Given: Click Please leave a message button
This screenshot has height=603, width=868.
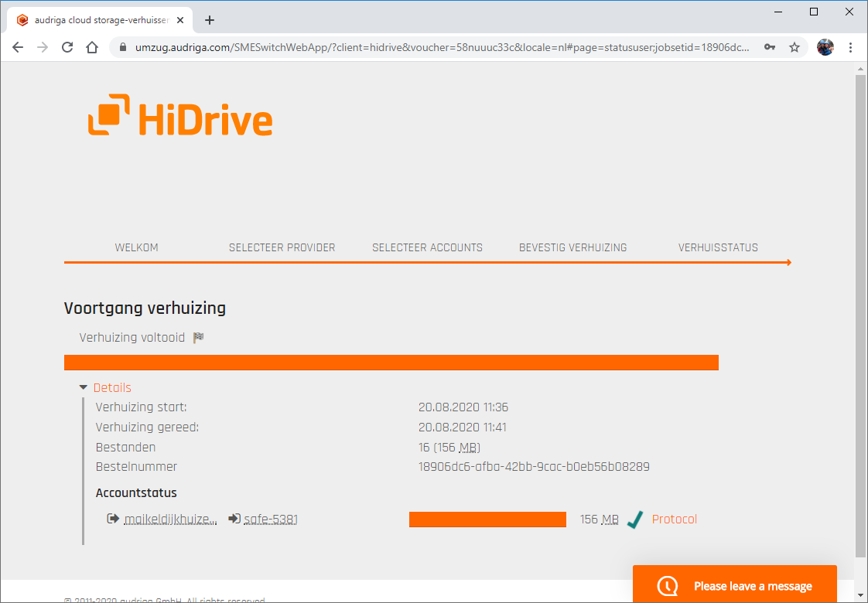Looking at the screenshot, I should [x=734, y=585].
